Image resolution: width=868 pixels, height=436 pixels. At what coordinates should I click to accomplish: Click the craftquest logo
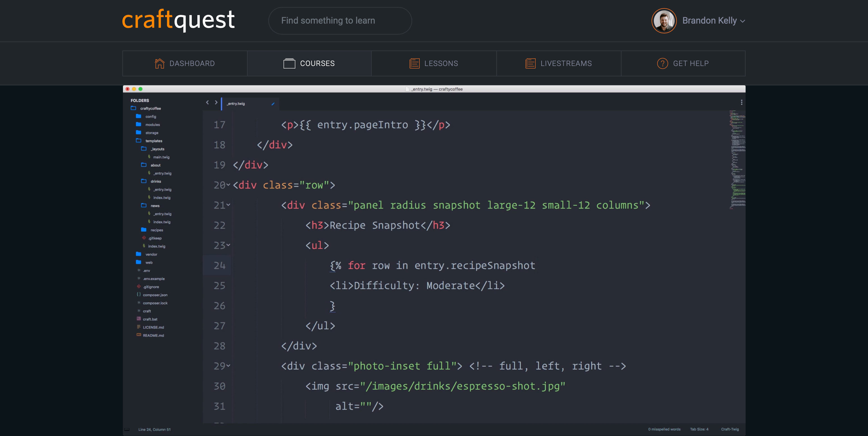(x=178, y=20)
